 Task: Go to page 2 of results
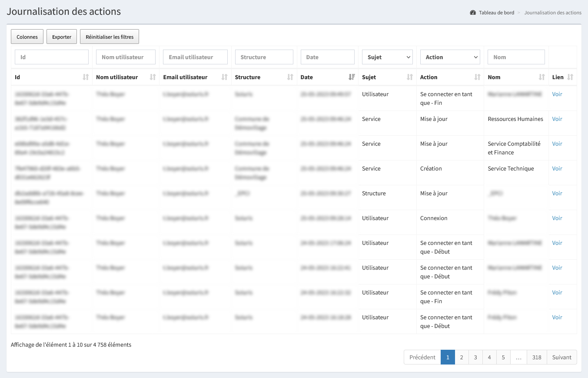[462, 357]
